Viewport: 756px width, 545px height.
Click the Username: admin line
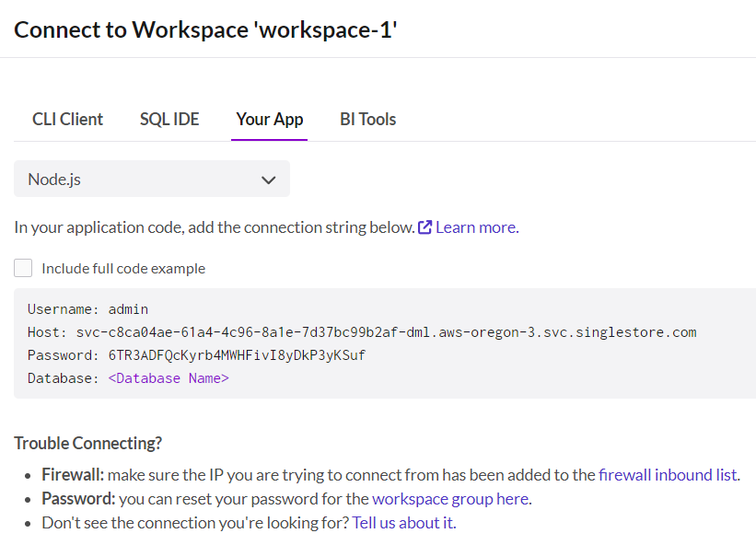coord(87,309)
